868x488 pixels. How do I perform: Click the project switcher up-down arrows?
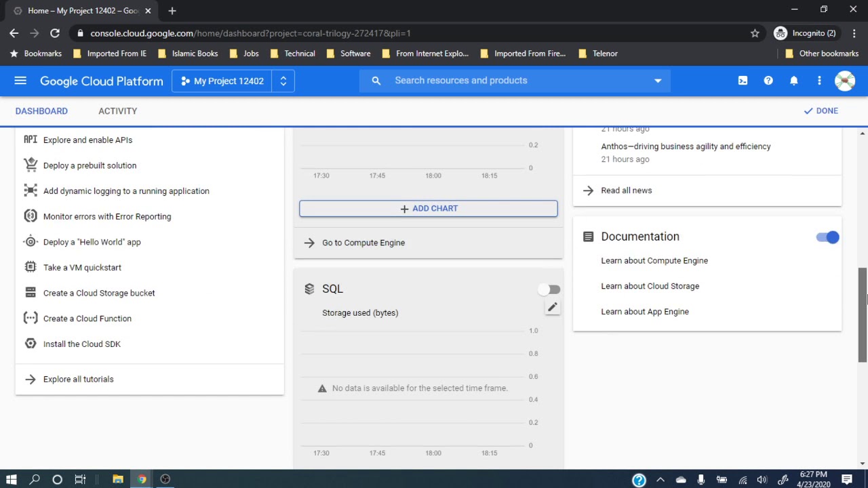[x=283, y=81]
